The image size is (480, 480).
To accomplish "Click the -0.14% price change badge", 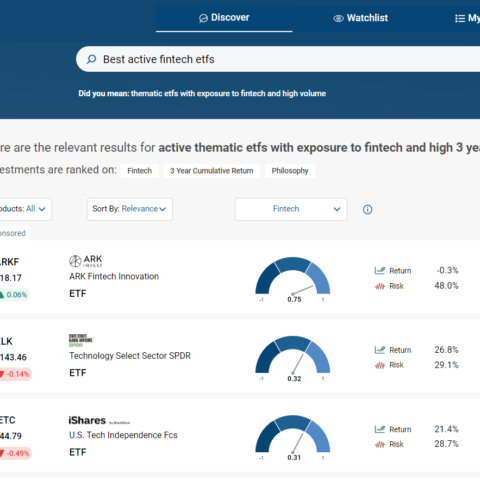I will (x=15, y=374).
